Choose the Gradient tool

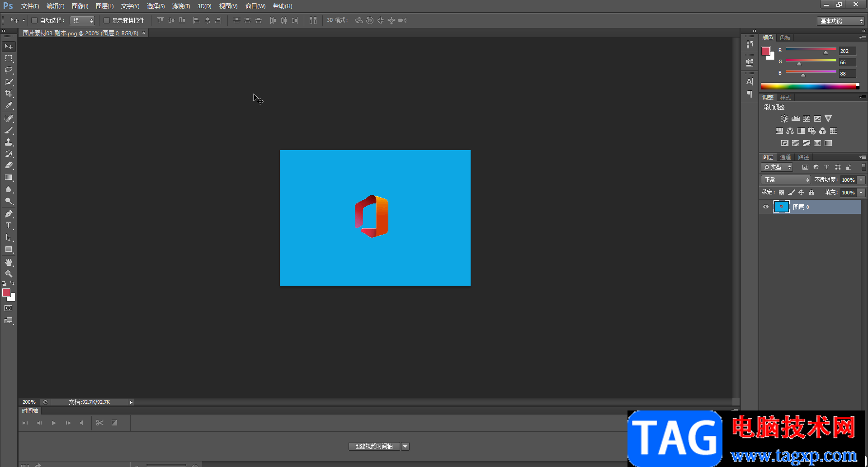point(9,178)
